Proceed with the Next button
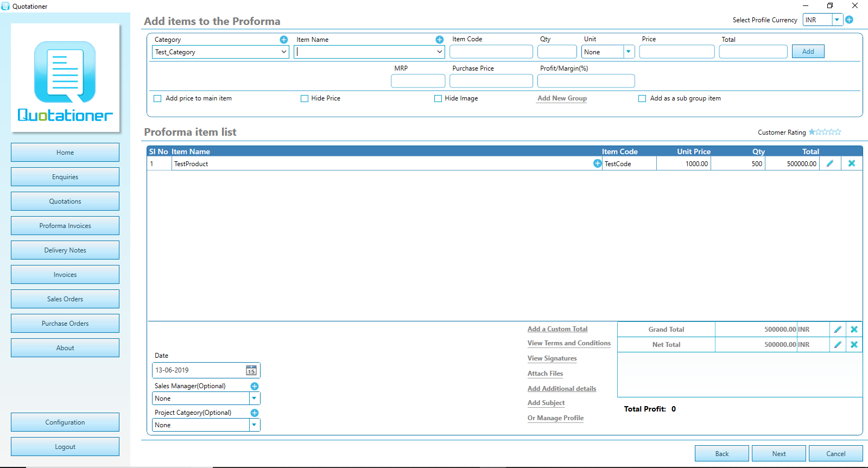 click(x=779, y=454)
